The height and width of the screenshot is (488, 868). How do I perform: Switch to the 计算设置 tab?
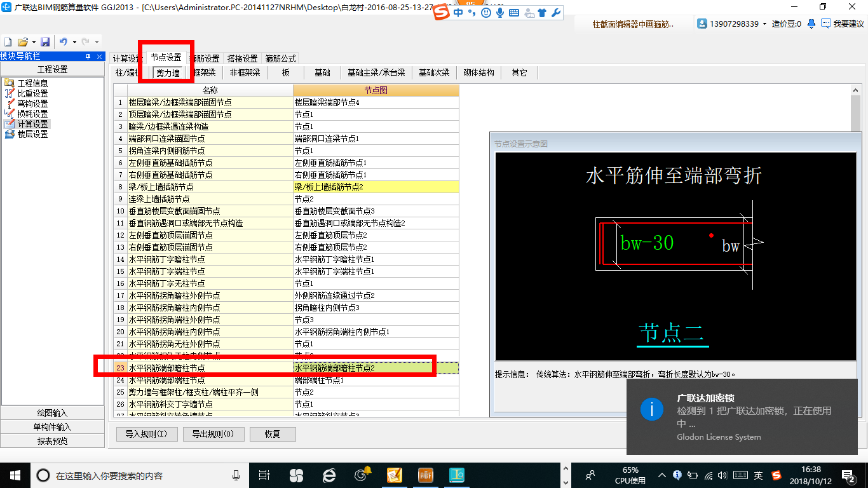[126, 58]
